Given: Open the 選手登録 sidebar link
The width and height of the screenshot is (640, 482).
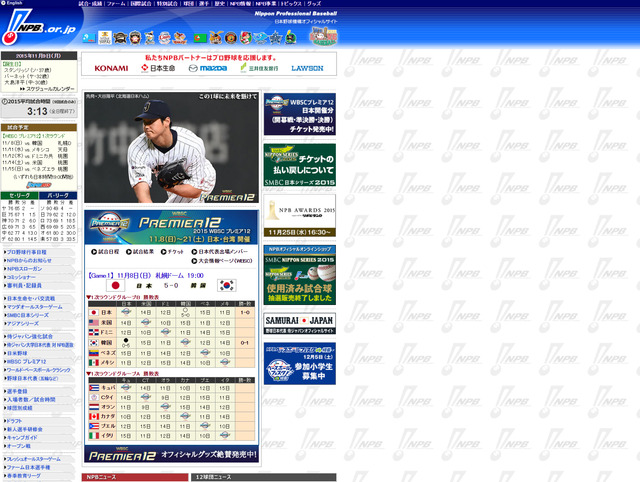Looking at the screenshot, I should click(x=16, y=391).
